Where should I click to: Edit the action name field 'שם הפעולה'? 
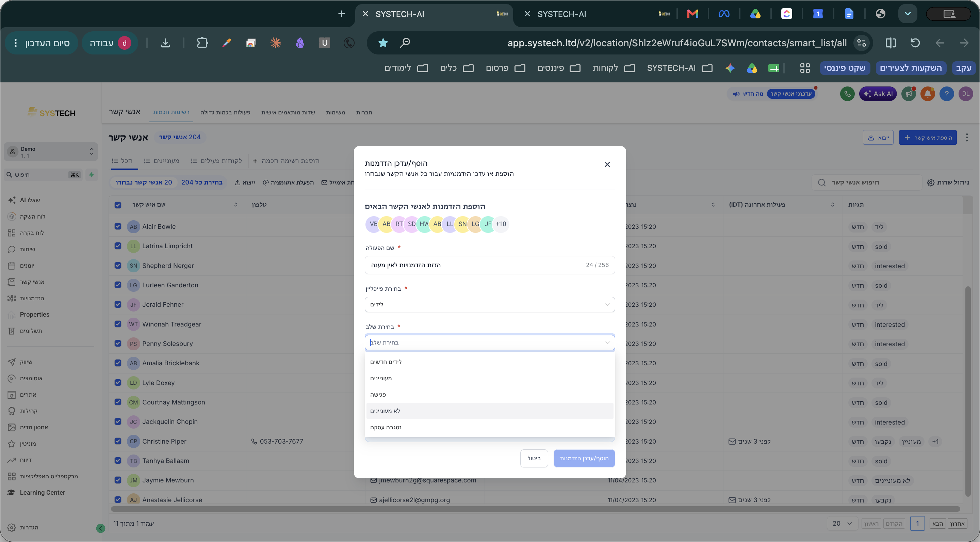point(490,265)
